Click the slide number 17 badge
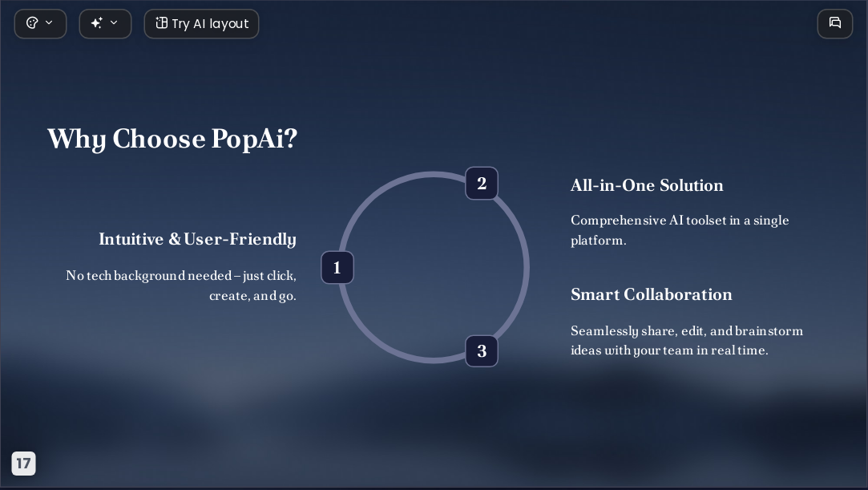The width and height of the screenshot is (868, 490). click(x=24, y=464)
